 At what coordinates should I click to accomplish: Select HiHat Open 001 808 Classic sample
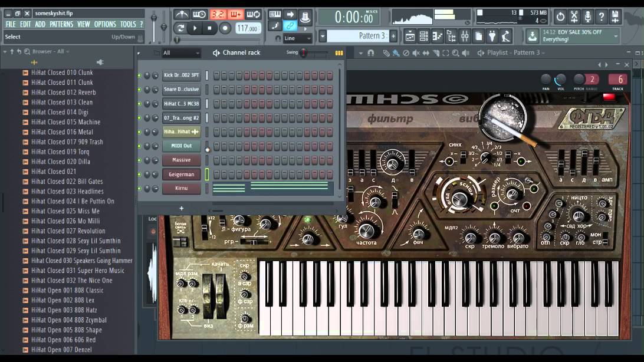[67, 290]
